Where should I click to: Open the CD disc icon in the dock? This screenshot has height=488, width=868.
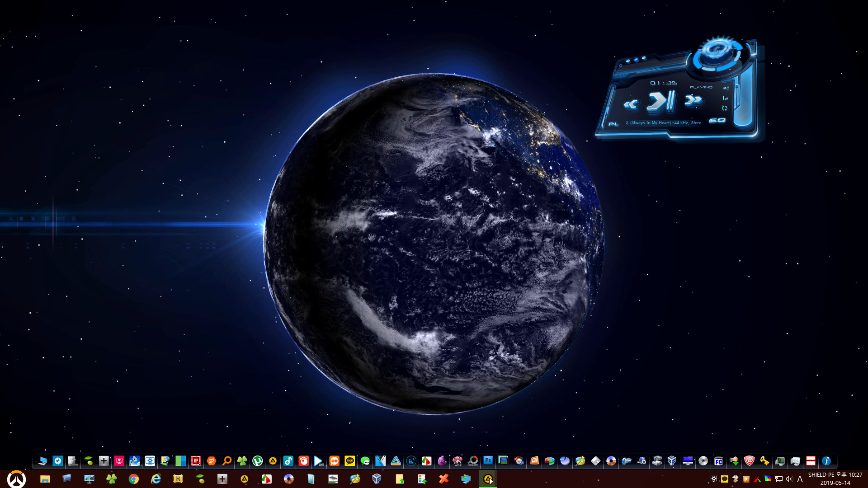(x=703, y=461)
